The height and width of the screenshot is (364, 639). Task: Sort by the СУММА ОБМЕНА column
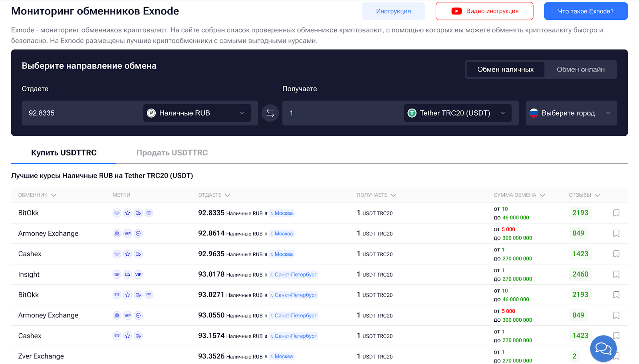coord(519,195)
